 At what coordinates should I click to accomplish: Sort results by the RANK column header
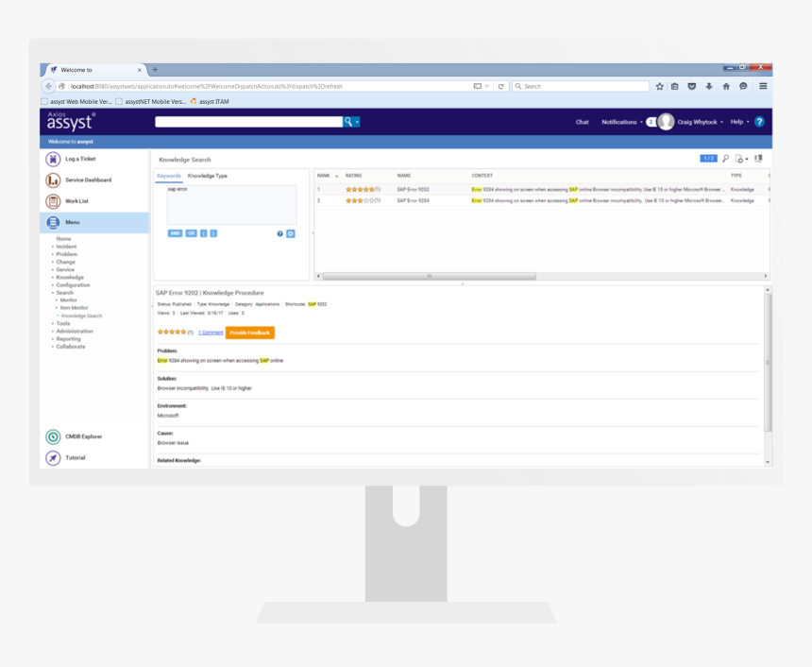pos(324,177)
